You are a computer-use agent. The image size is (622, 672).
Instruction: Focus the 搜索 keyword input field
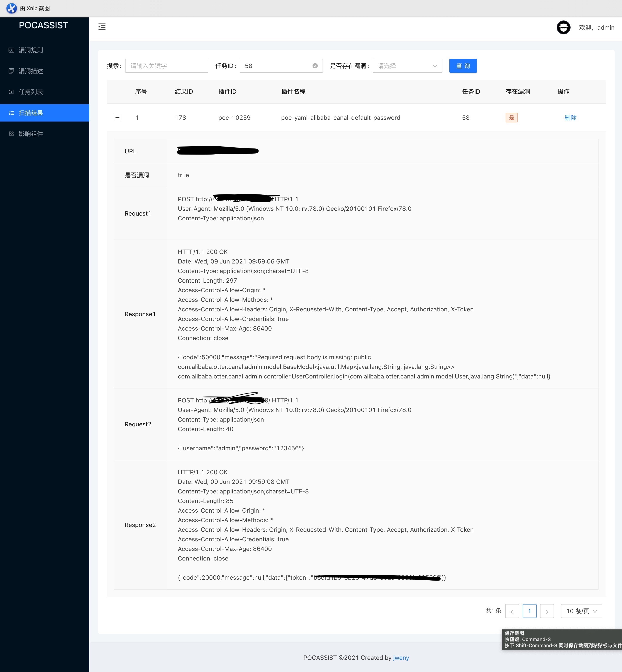pos(166,66)
